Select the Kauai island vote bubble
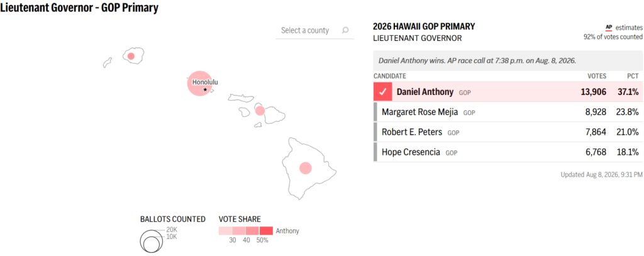644x256 pixels. [x=131, y=57]
